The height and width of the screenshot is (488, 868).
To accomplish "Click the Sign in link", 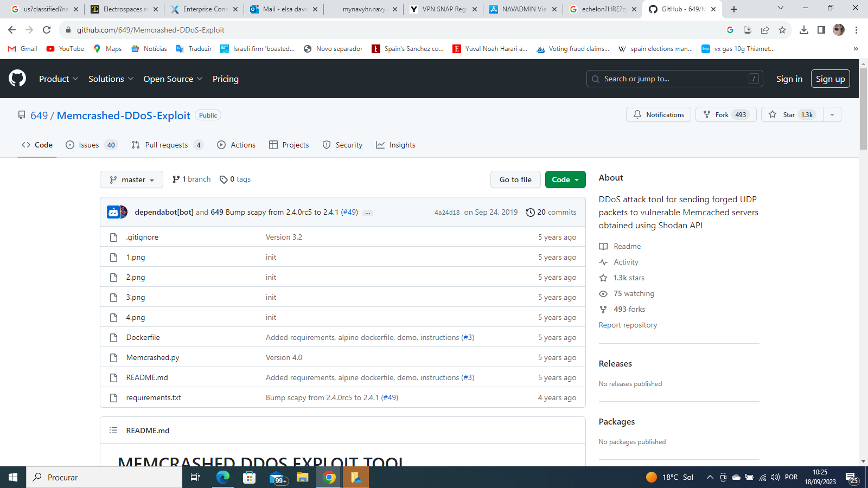I will tap(789, 79).
